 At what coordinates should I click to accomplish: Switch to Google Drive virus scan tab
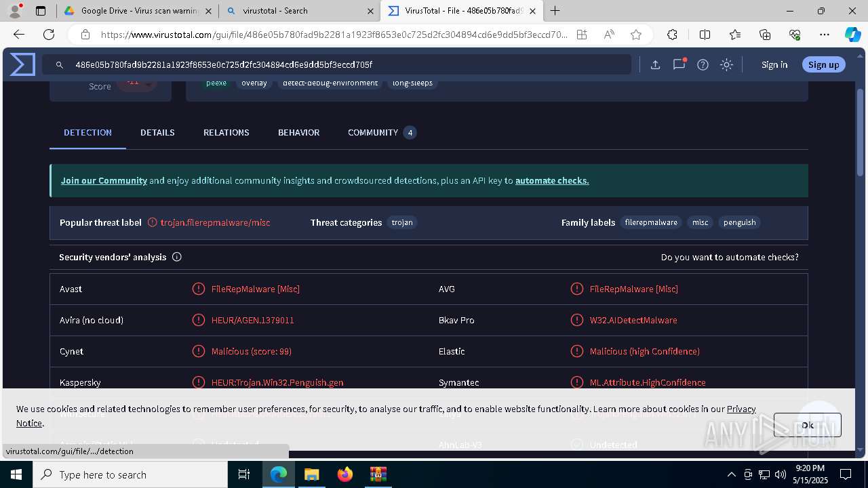point(138,11)
